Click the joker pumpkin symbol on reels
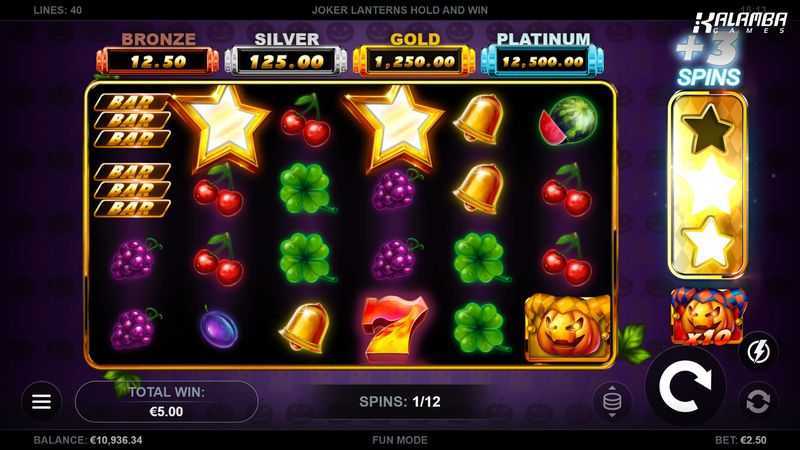Screen dimensions: 800x450 tap(567, 328)
